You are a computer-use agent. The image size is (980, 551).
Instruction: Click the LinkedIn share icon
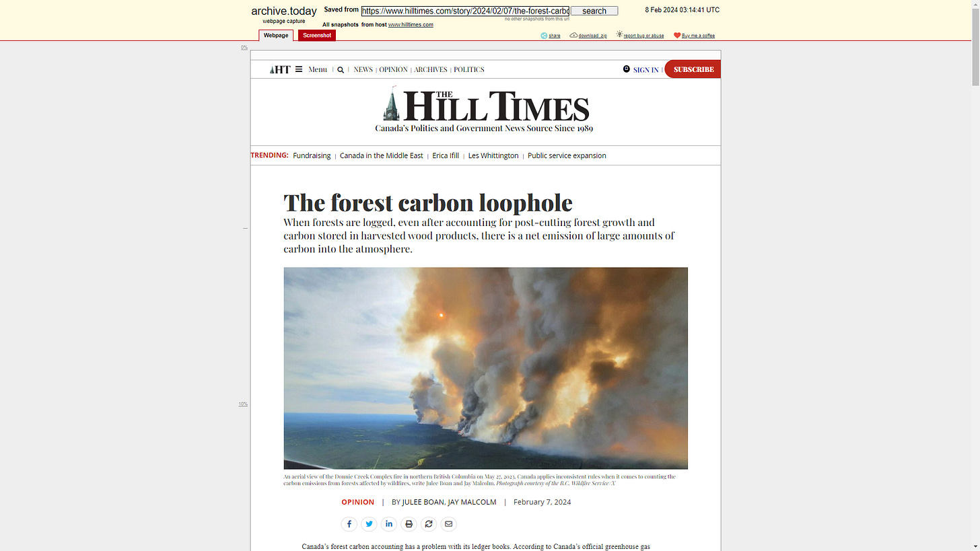coord(389,524)
